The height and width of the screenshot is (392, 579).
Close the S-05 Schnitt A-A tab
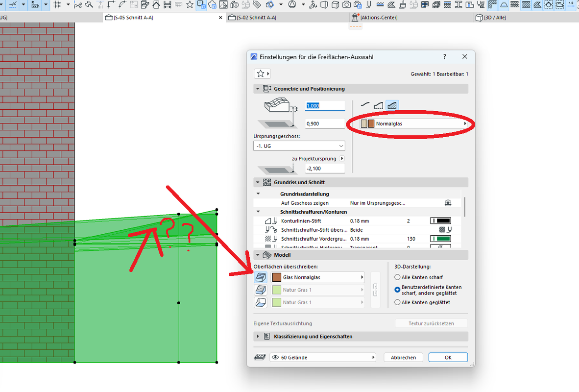point(220,17)
